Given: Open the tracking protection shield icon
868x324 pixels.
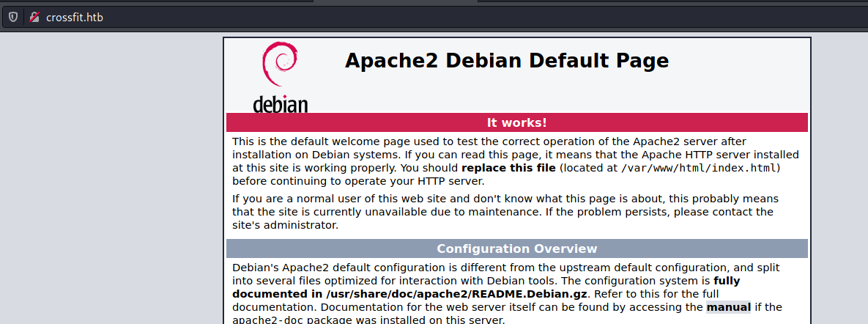Looking at the screenshot, I should 12,17.
